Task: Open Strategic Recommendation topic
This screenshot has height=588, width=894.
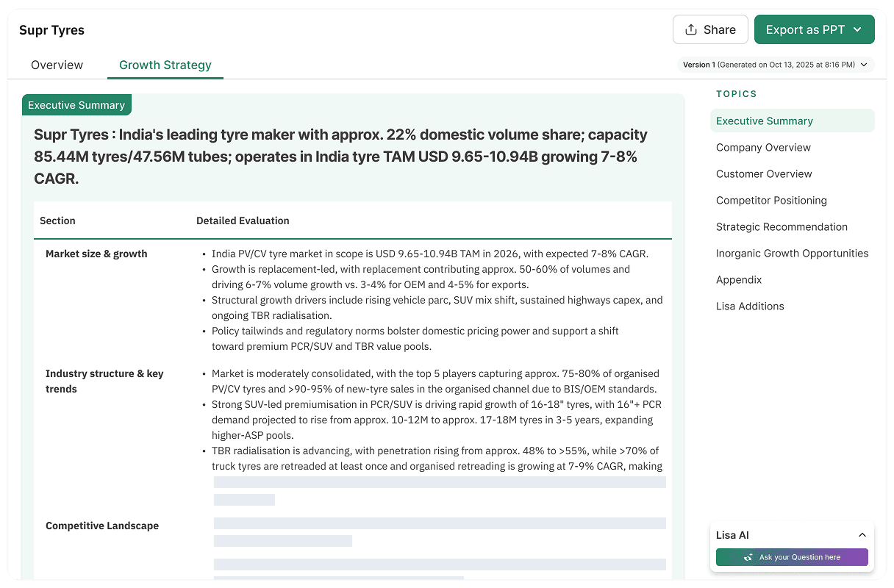Action: tap(782, 226)
